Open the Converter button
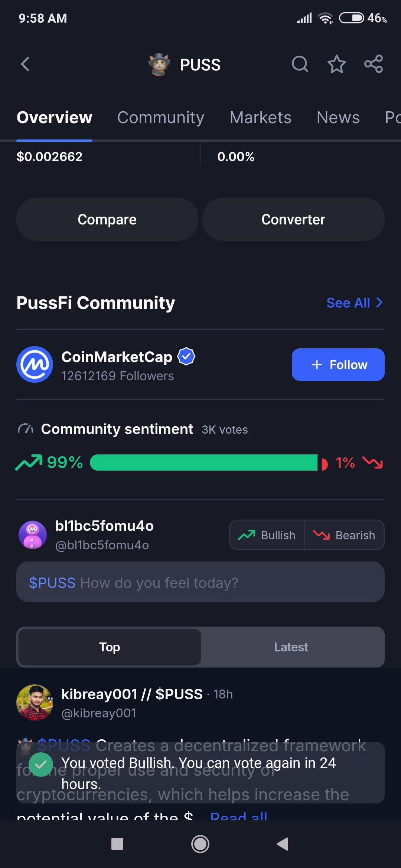 (x=293, y=219)
